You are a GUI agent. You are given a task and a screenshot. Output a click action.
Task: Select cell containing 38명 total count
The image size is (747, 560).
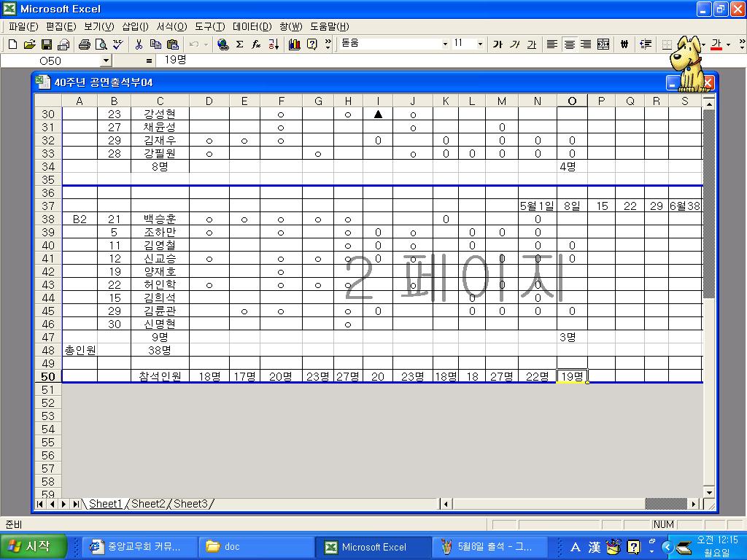[160, 351]
